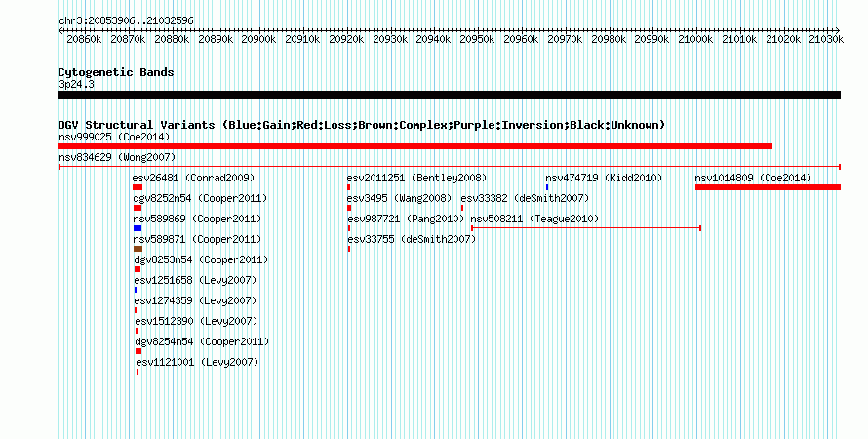The width and height of the screenshot is (868, 439).
Task: Open nsv1014809 (Coe2014) variant label
Action: [x=754, y=178]
